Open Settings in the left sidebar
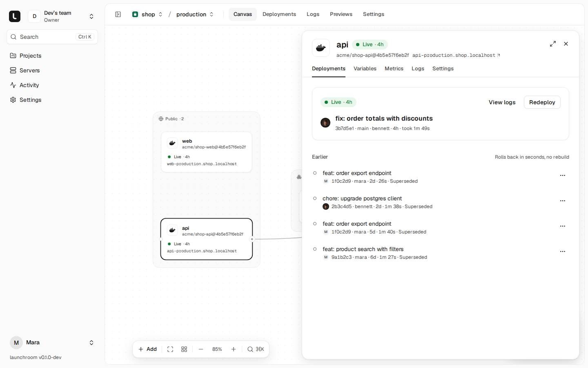Image resolution: width=588 pixels, height=368 pixels. click(52, 100)
